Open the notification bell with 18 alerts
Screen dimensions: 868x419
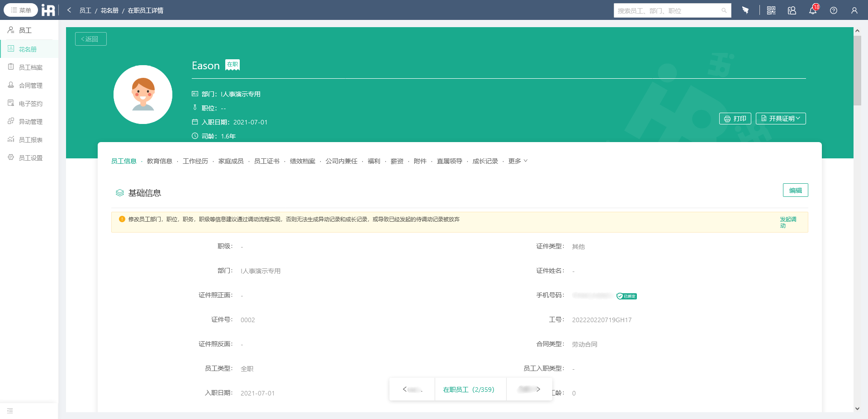(812, 10)
